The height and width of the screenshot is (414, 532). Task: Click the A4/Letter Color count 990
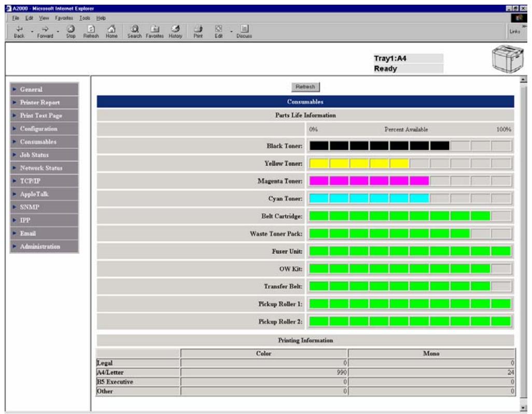(x=342, y=372)
